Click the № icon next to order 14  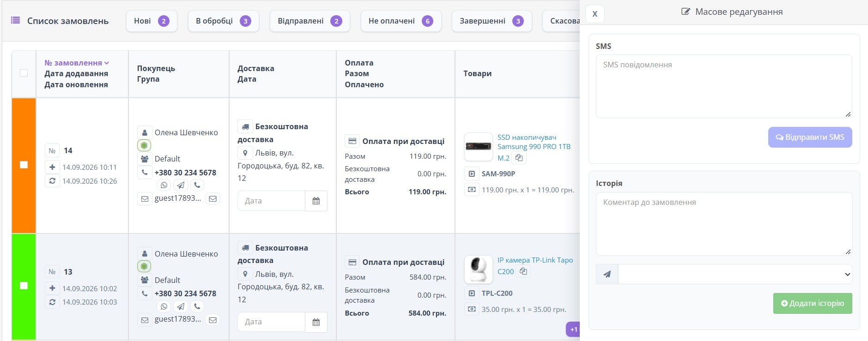point(52,151)
